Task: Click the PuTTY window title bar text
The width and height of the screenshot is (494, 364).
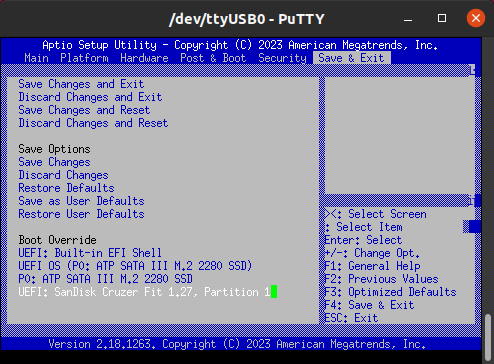Action: pos(247,19)
